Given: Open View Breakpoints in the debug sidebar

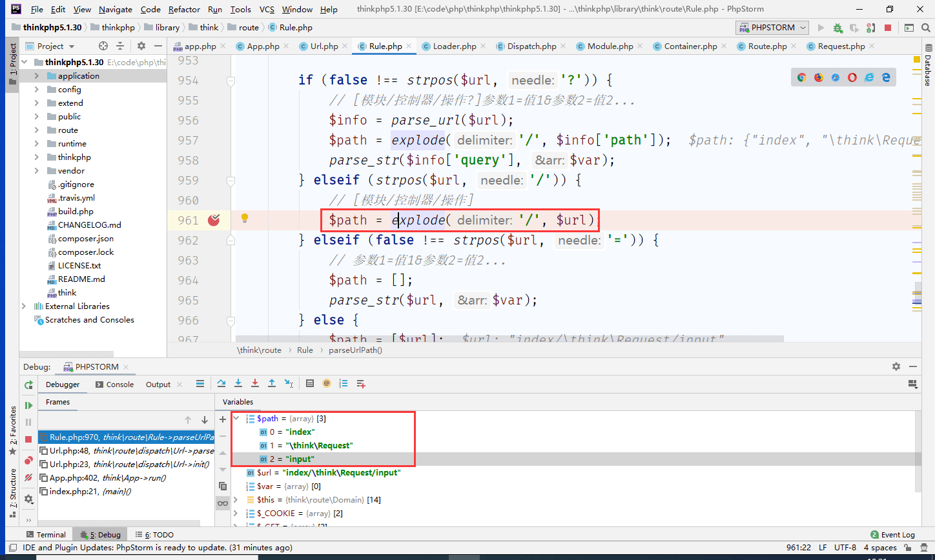Looking at the screenshot, I should click(28, 461).
